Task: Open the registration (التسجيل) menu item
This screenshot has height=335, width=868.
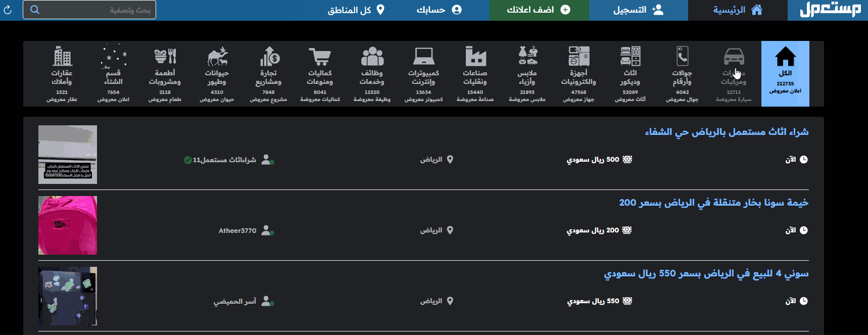Action: [638, 10]
